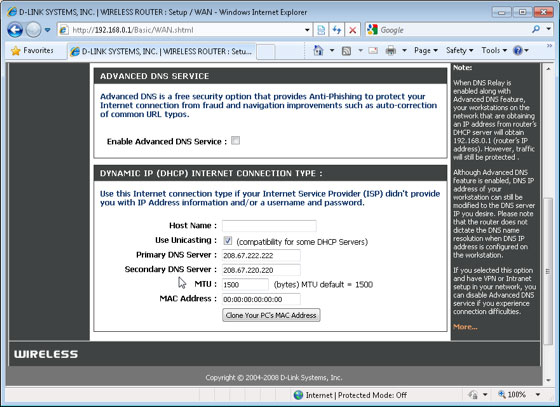Click the Copyright D-Link Systems text

pyautogui.click(x=274, y=377)
